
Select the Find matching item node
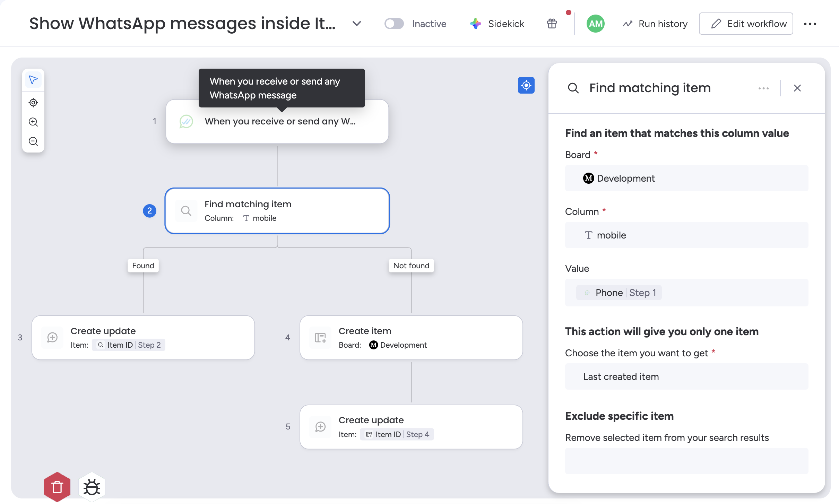(x=277, y=211)
